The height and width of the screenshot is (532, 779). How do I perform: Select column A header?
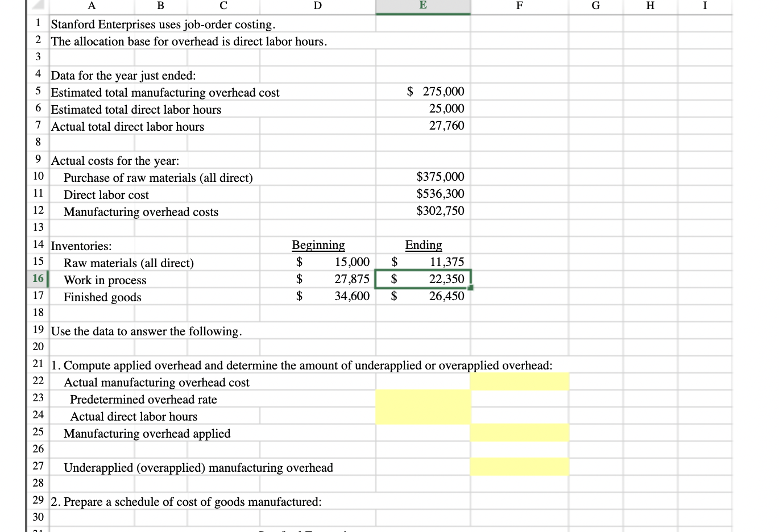91,6
